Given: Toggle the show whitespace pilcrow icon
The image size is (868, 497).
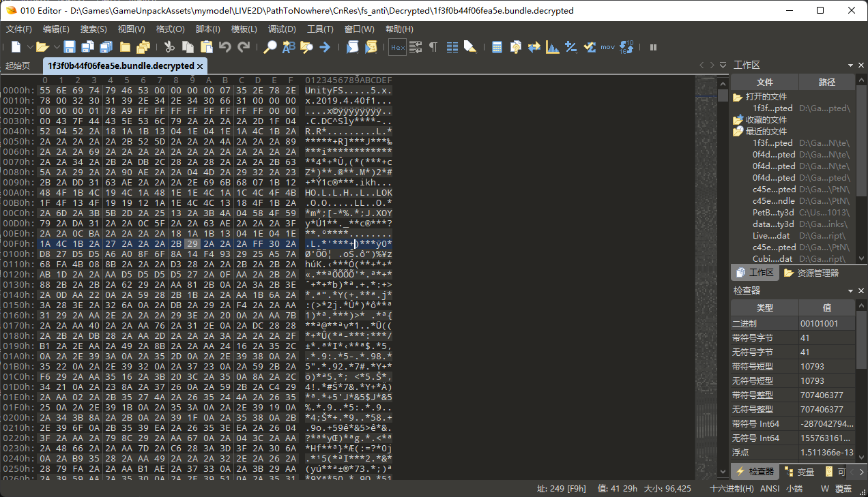Looking at the screenshot, I should pyautogui.click(x=433, y=47).
